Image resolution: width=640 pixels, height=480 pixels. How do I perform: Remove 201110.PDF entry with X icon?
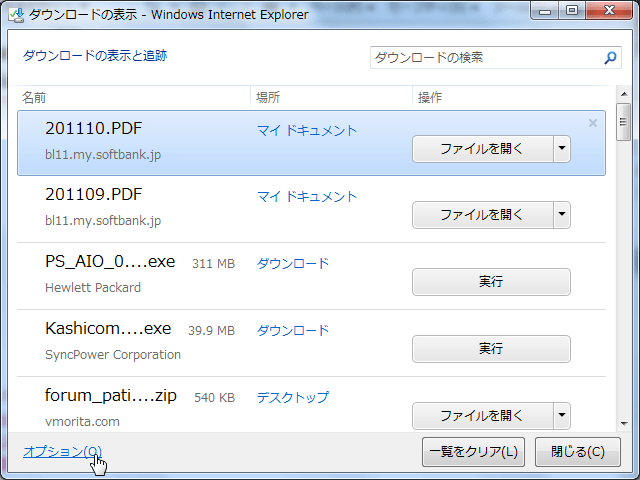[593, 123]
